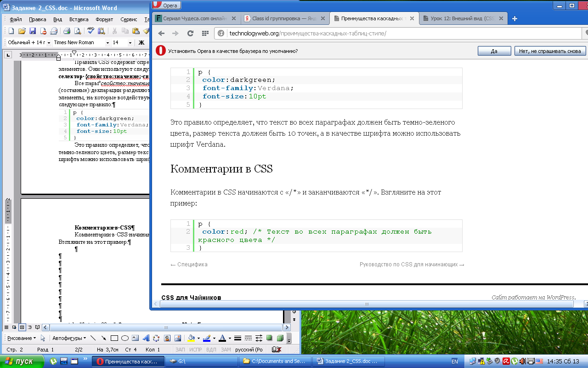The image size is (588, 368).
Task: Insert a text box in Word
Action: point(135,338)
